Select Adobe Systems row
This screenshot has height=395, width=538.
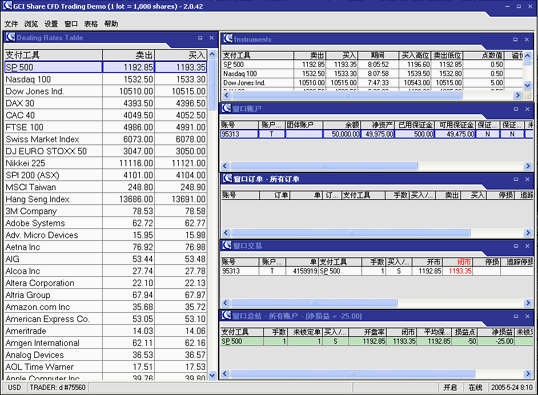tap(106, 223)
